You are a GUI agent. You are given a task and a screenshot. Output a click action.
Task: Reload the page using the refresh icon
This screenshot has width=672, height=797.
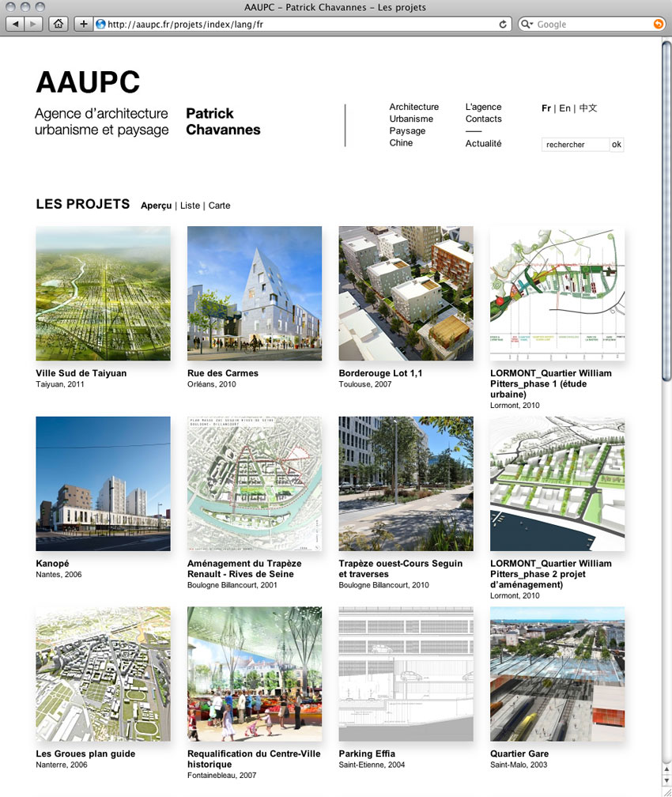[503, 25]
